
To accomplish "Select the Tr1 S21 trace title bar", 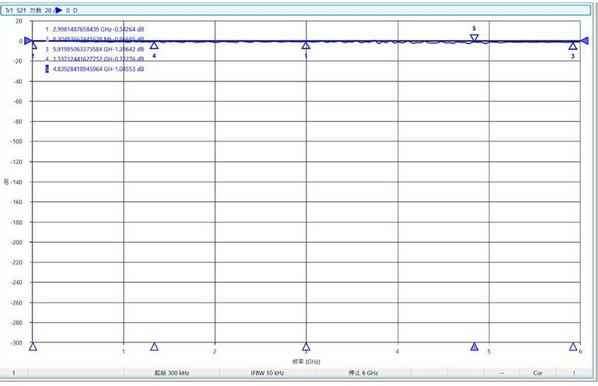I will pos(296,10).
